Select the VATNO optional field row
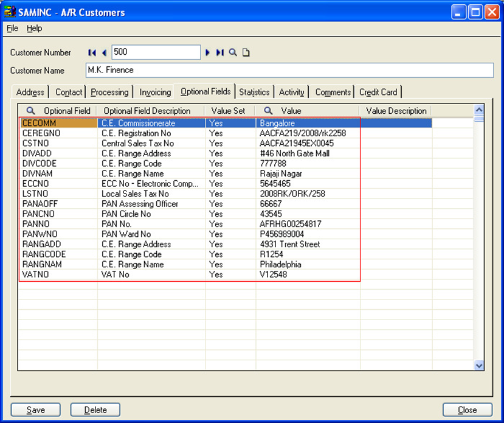The image size is (504, 423). (36, 274)
